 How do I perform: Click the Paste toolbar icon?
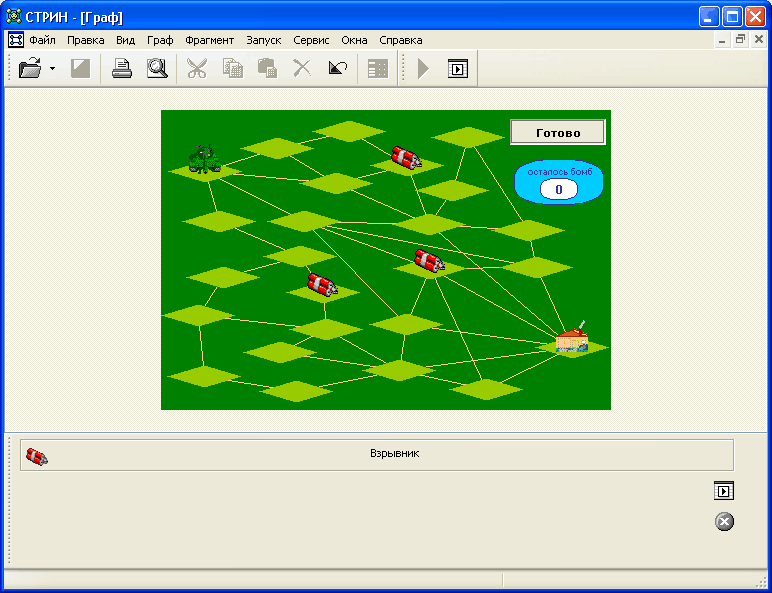pos(267,68)
